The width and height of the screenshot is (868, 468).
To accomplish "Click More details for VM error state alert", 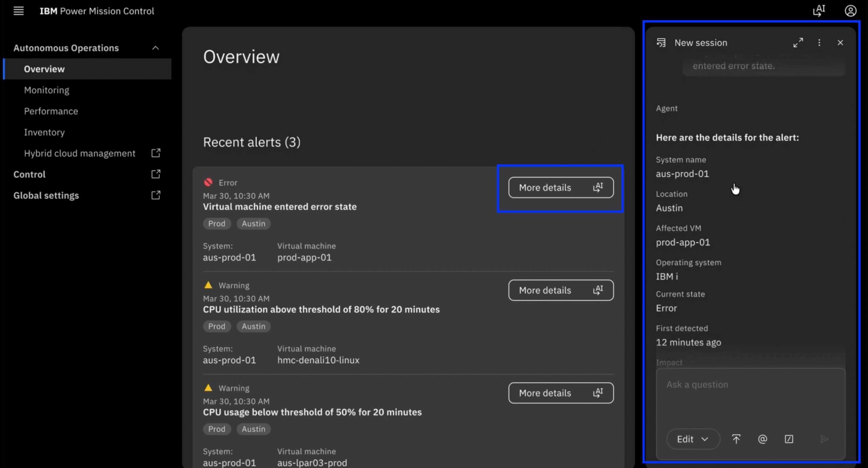I will point(561,187).
